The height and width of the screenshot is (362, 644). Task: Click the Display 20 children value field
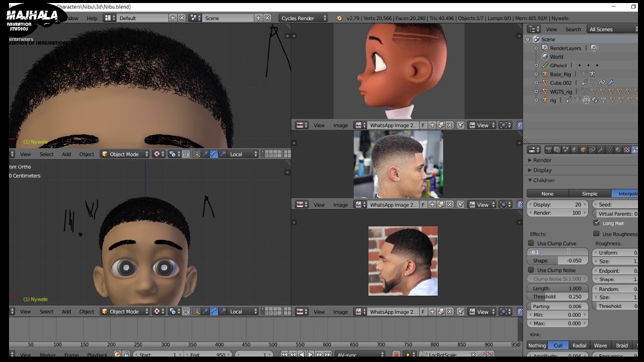[x=557, y=205]
